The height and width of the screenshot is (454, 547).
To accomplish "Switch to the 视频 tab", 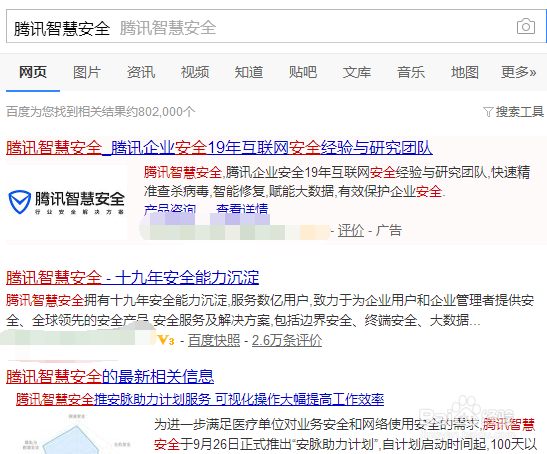I will coord(195,72).
